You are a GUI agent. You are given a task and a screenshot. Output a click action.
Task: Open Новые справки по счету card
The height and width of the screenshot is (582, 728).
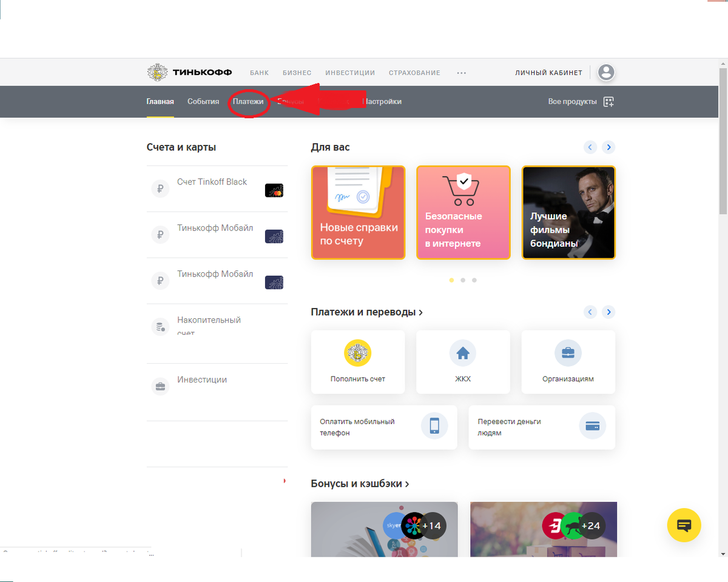click(x=358, y=213)
